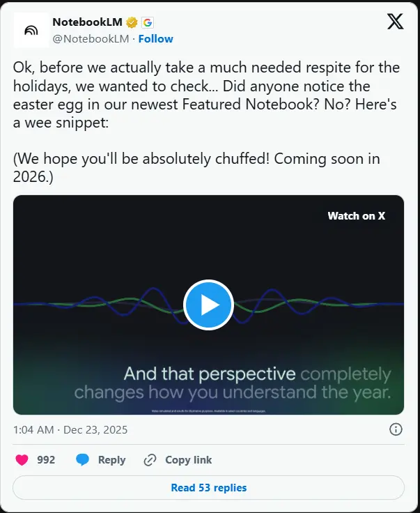Open the Dec 23, 2025 timestamp link
The height and width of the screenshot is (513, 420).
coord(70,429)
